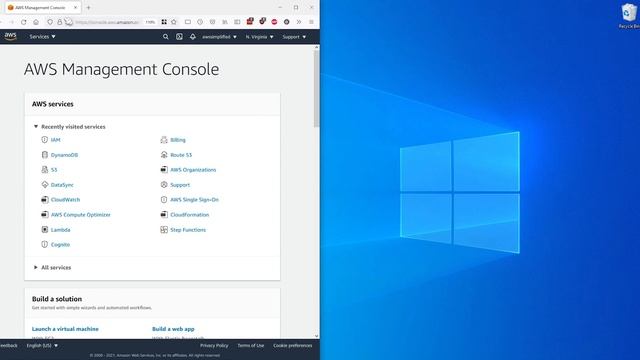Open the English (US) language selector
This screenshot has width=640, height=360.
pos(42,345)
